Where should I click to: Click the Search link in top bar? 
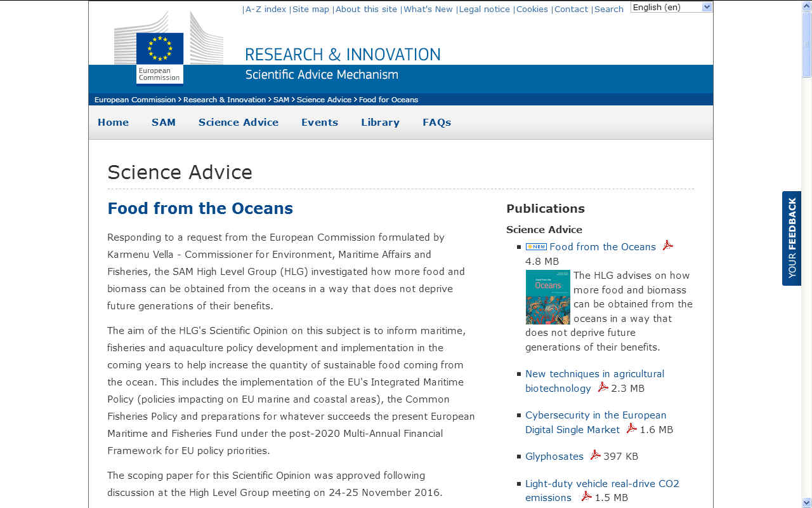pyautogui.click(x=609, y=9)
